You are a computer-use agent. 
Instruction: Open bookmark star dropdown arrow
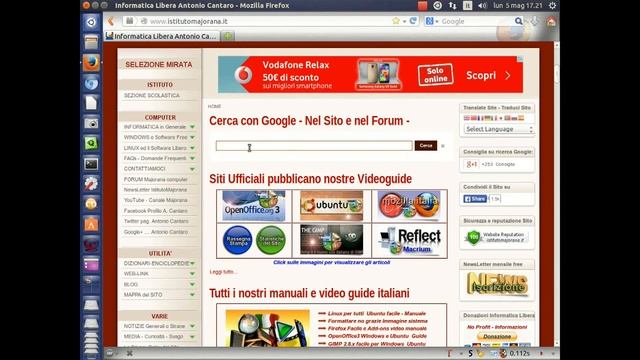point(404,21)
